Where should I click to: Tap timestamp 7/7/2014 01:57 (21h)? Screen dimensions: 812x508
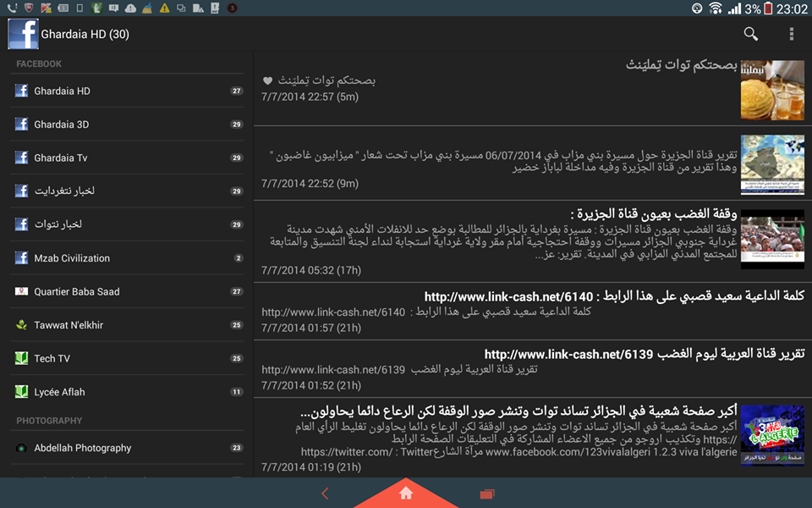(x=310, y=329)
